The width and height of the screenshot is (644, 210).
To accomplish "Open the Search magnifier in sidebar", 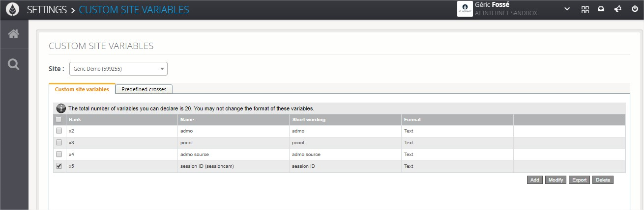I will [x=14, y=64].
